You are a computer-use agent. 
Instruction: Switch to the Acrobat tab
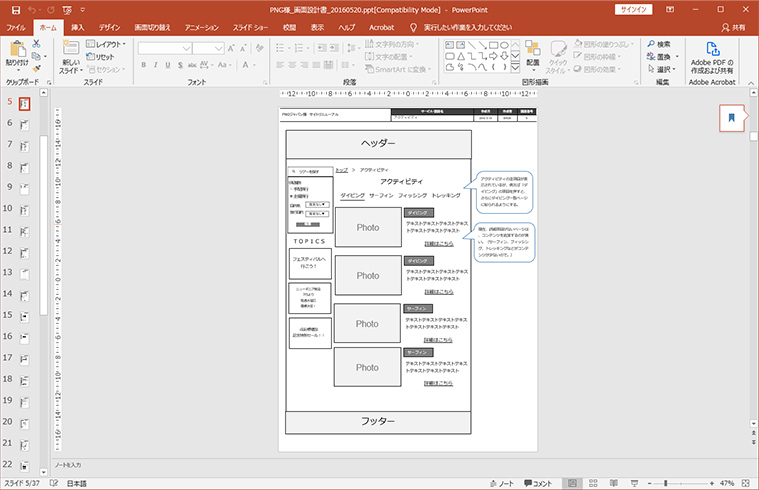381,28
